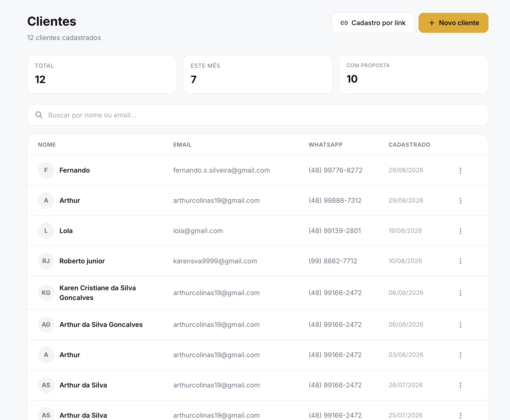Screen dimensions: 510x420
Task: Click the magnifier search icon
Action: pyautogui.click(x=39, y=115)
